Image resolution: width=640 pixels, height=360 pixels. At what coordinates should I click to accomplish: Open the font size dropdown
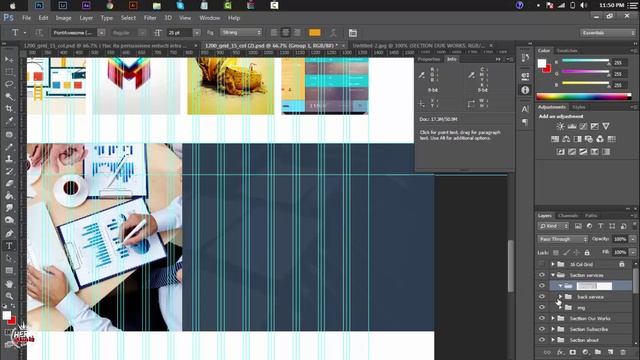tap(197, 33)
